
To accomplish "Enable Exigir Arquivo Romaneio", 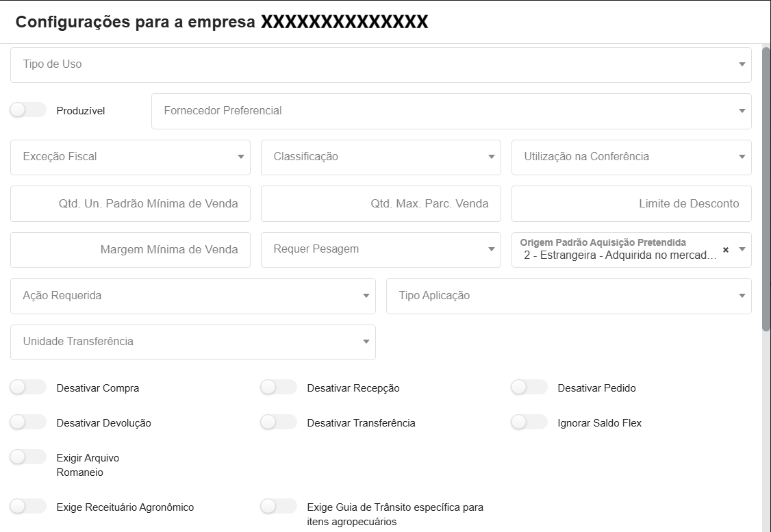I will (28, 457).
